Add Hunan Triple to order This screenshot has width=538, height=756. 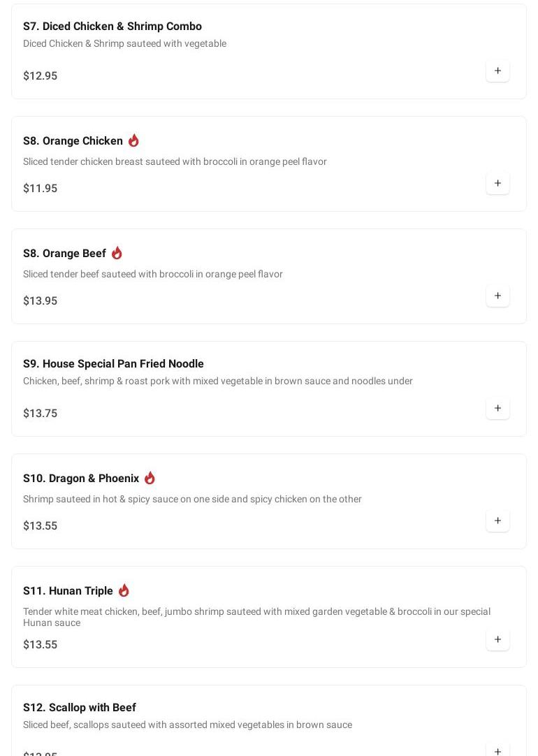pos(497,639)
